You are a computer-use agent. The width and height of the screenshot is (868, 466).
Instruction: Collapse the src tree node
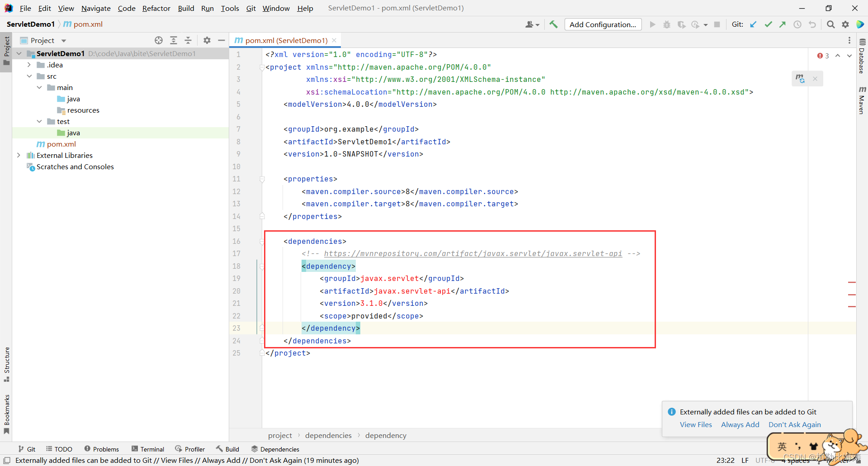pos(29,76)
